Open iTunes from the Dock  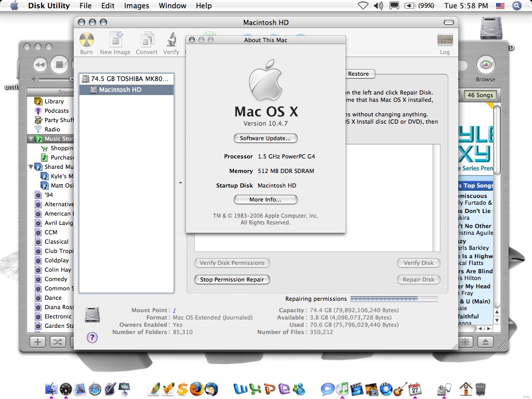pyautogui.click(x=342, y=389)
